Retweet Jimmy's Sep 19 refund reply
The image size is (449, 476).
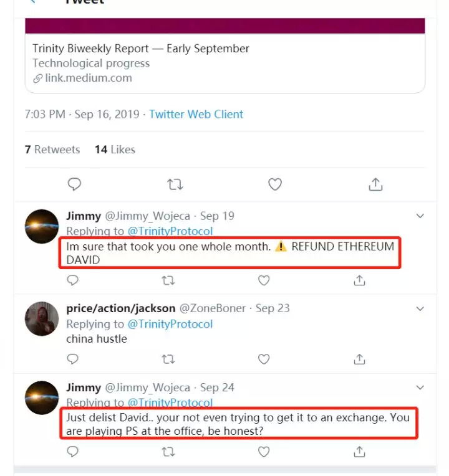(168, 281)
